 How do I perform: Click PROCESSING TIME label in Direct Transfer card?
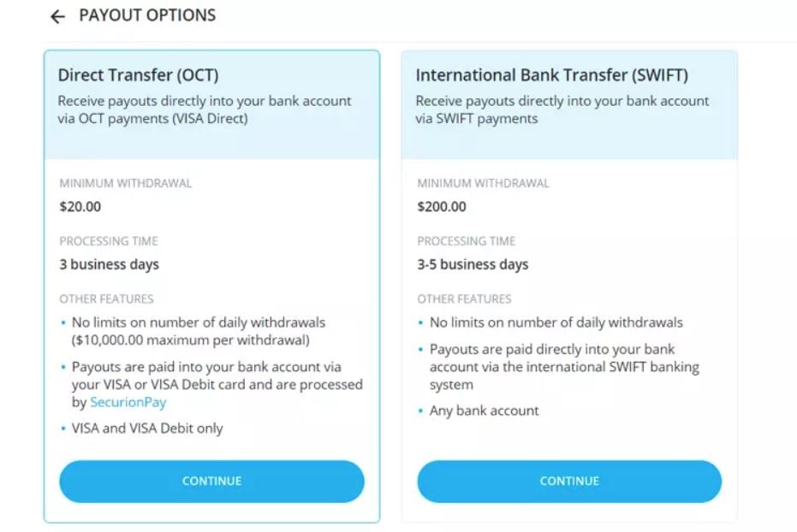point(109,241)
